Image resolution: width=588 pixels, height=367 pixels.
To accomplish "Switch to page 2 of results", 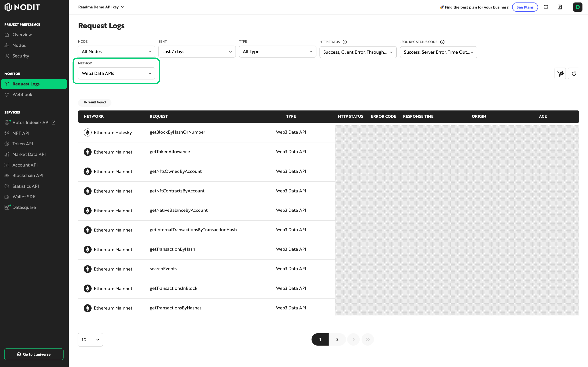I will point(337,339).
